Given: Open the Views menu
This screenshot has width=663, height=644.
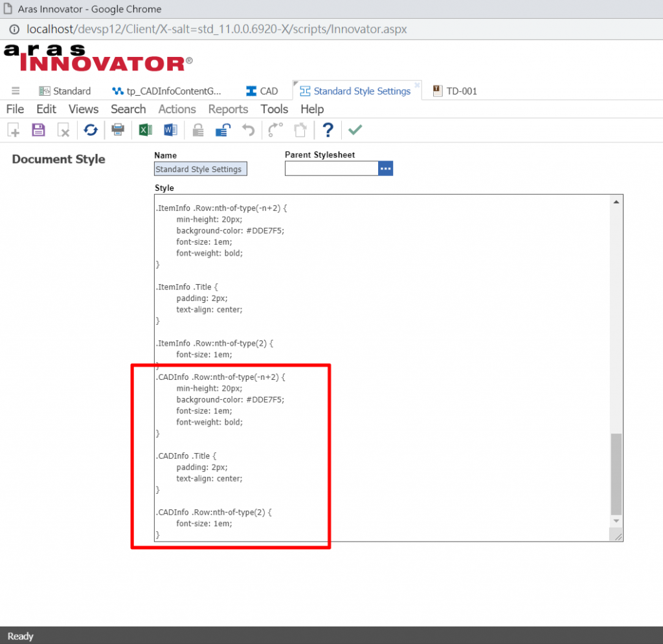Looking at the screenshot, I should click(x=84, y=109).
